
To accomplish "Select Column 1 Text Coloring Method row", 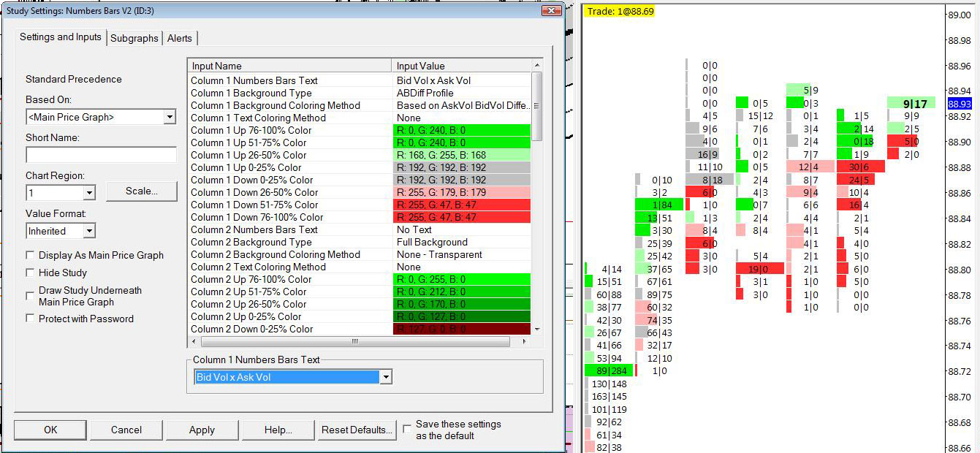I will [360, 118].
